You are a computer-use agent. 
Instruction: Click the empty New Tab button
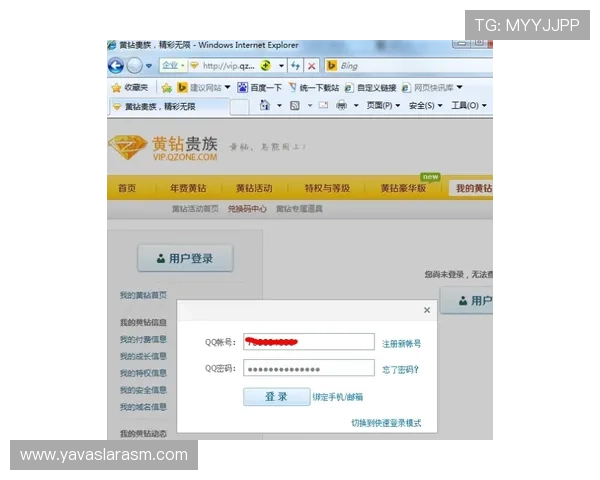240,106
